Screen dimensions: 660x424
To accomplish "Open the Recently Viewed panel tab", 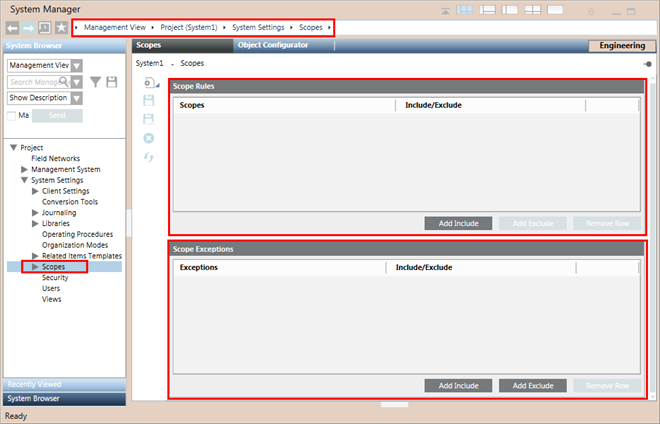I will pyautogui.click(x=63, y=384).
